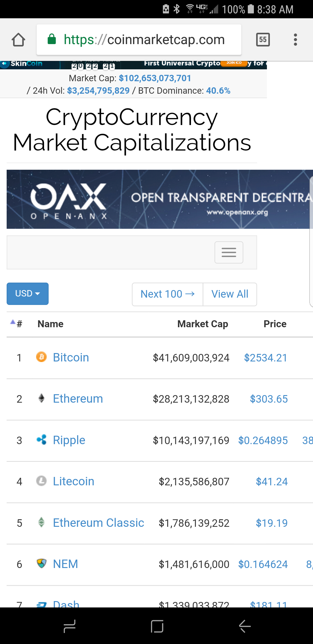313x644 pixels.
Task: Open the tab switcher showing 55 tabs
Action: point(263,40)
